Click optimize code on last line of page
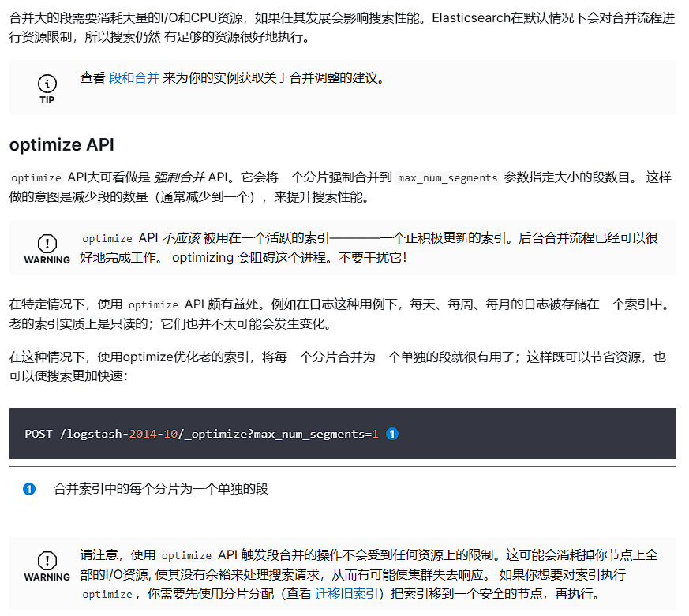Viewport: 689px width, 616px height. (107, 594)
